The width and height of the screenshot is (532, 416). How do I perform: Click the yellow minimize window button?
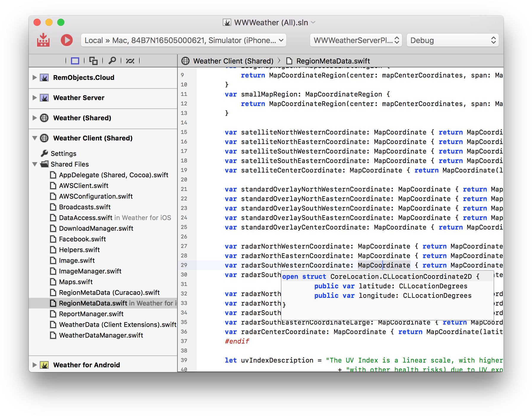click(x=49, y=22)
